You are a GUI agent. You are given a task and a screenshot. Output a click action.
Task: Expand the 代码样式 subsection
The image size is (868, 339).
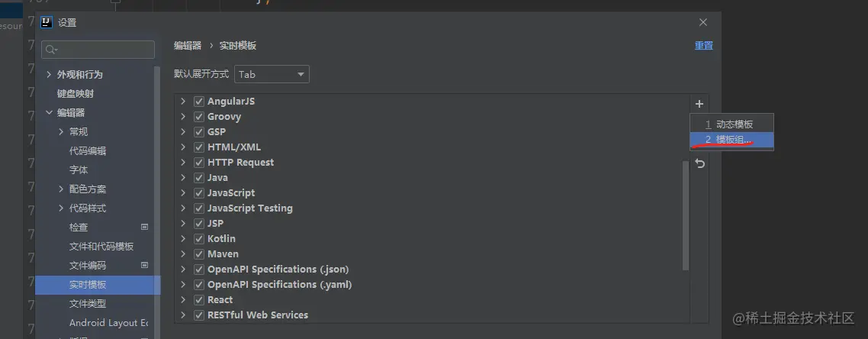(61, 208)
